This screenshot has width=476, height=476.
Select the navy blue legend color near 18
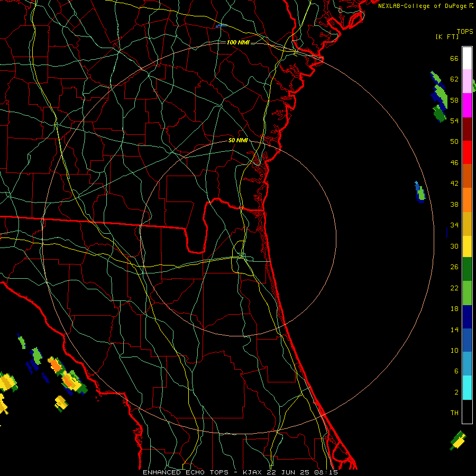tap(467, 317)
